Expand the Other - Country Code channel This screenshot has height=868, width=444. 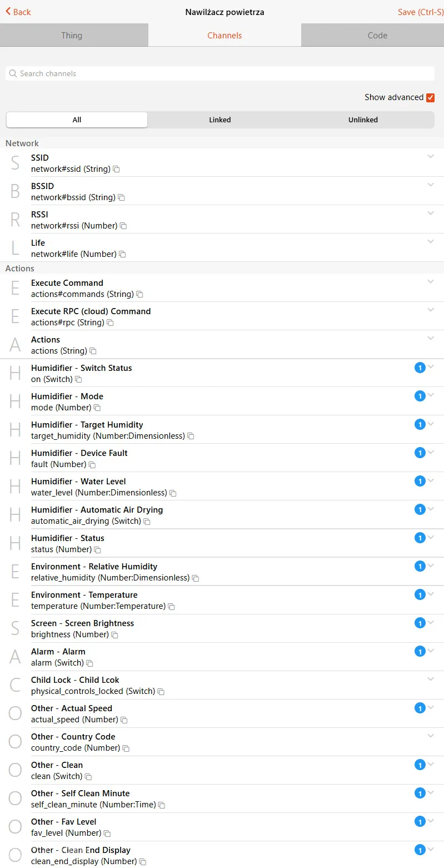pyautogui.click(x=431, y=736)
